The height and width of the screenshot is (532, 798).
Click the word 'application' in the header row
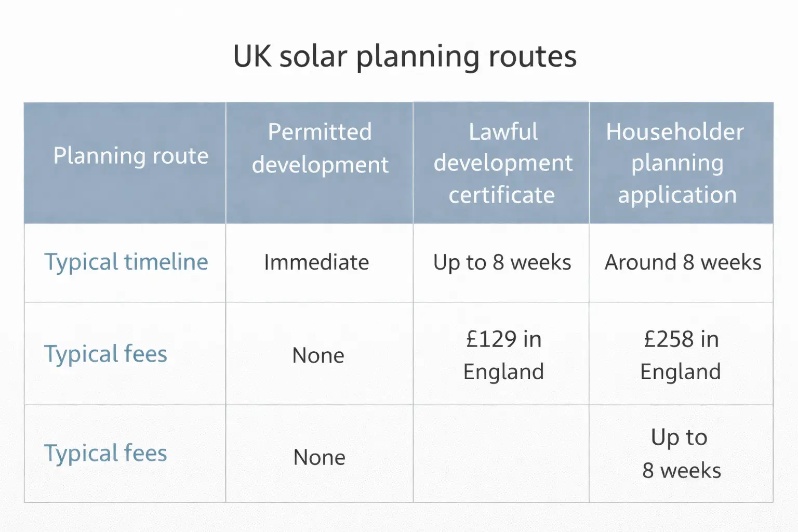(677, 195)
